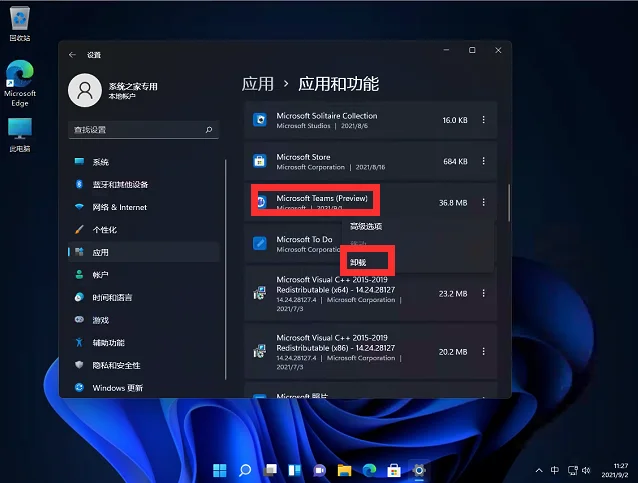The image size is (638, 483).
Task: Open 网络 & Internet settings
Action: pos(144,207)
